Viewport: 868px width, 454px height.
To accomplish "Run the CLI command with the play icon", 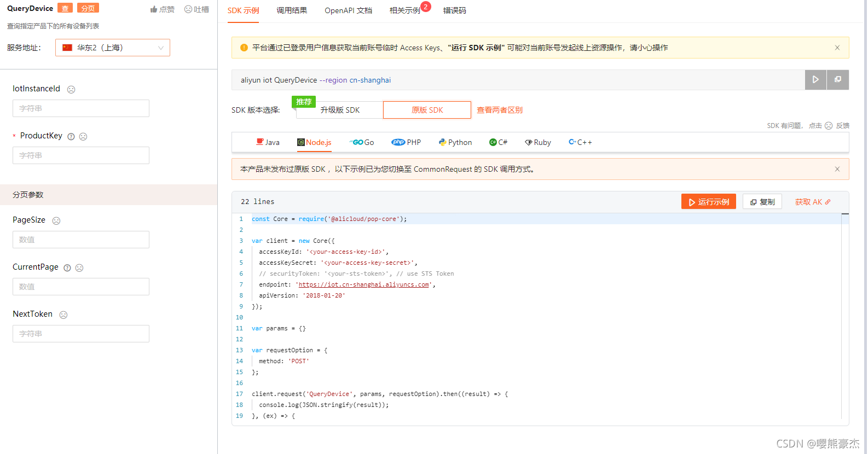I will (815, 80).
